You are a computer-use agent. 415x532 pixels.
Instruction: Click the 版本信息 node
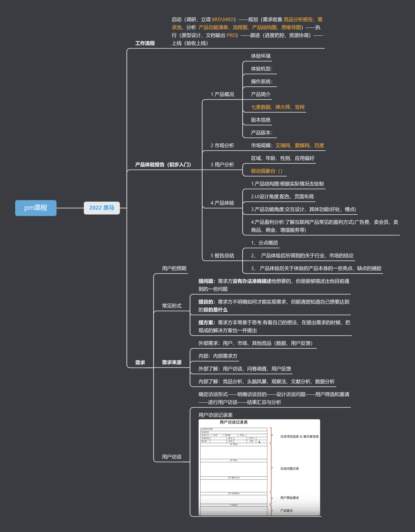click(261, 120)
